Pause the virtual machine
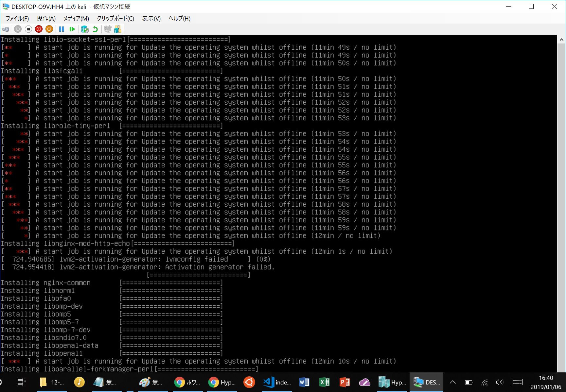This screenshot has height=392, width=566. tap(62, 29)
